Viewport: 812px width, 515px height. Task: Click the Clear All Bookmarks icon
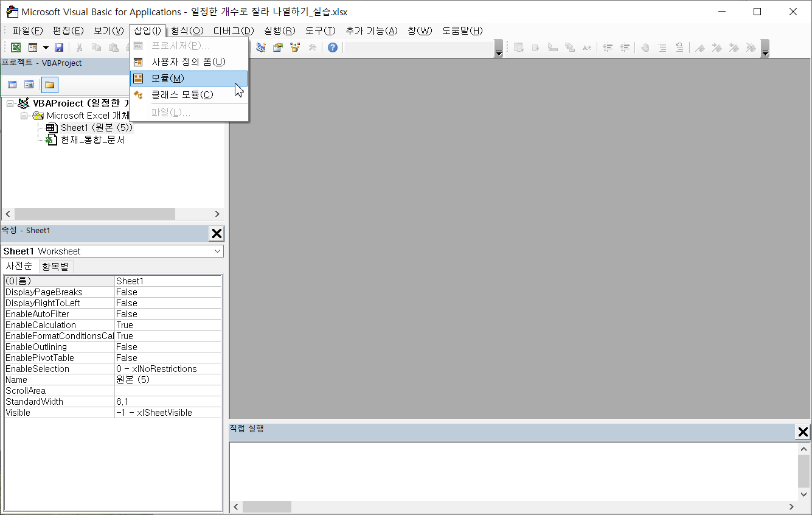[x=751, y=47]
